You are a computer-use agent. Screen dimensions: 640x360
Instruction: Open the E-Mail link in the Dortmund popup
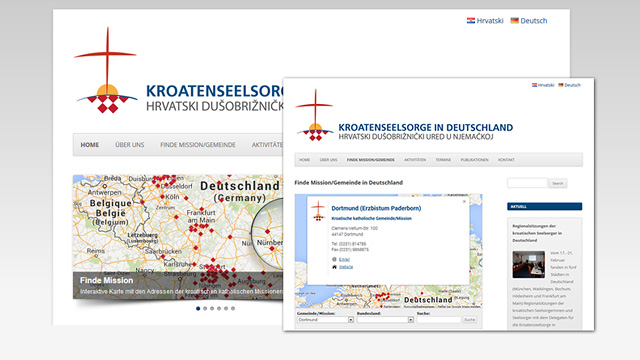point(344,259)
